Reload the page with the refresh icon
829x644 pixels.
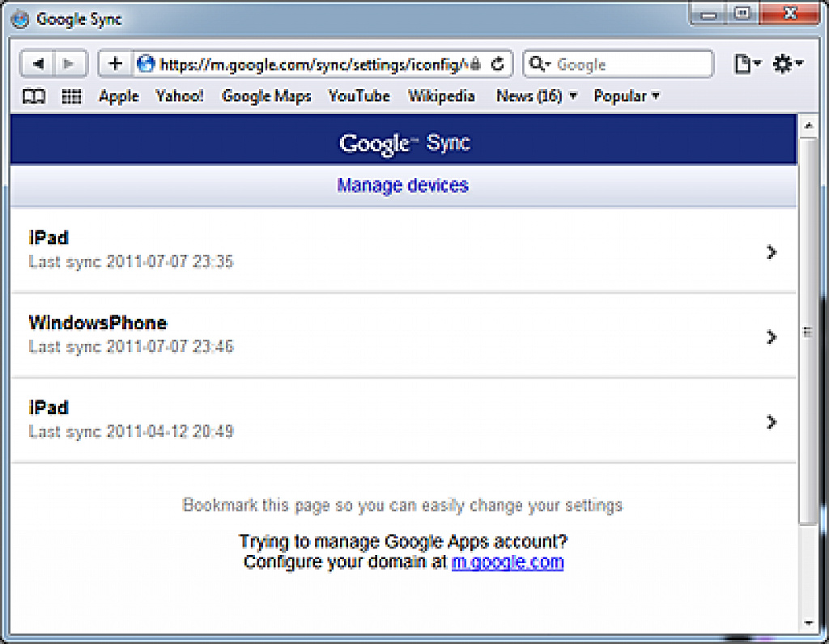(498, 64)
